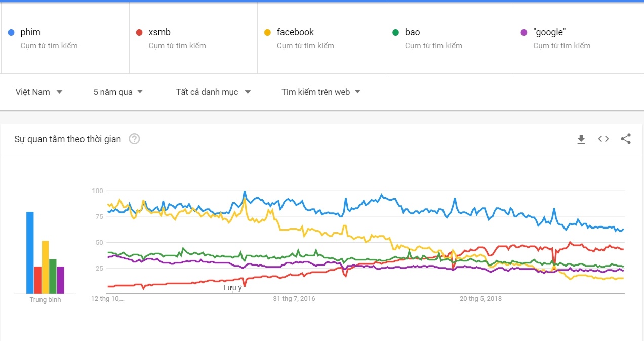Click the blue average bar for phim
The width and height of the screenshot is (644, 341).
tap(30, 251)
